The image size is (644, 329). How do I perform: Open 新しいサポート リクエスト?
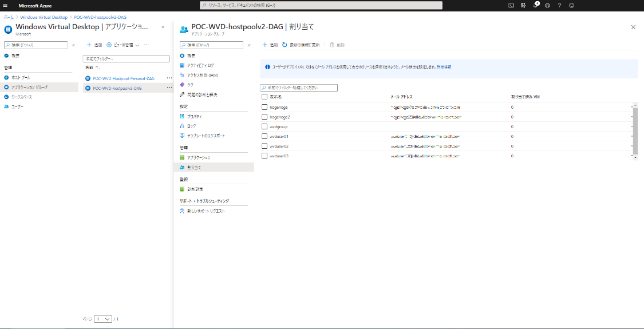tap(206, 211)
